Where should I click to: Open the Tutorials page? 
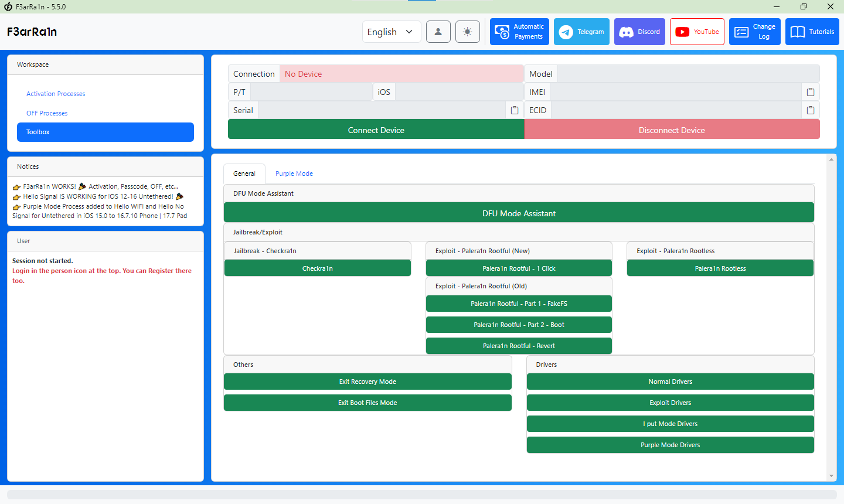812,32
